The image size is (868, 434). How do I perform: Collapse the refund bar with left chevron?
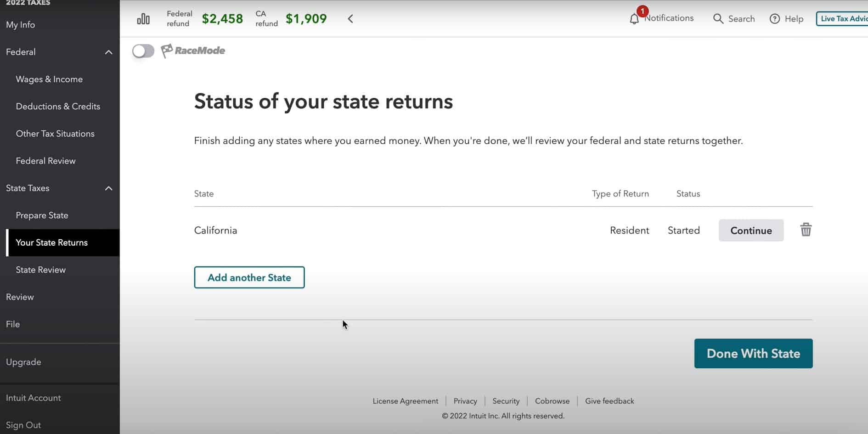coord(350,19)
